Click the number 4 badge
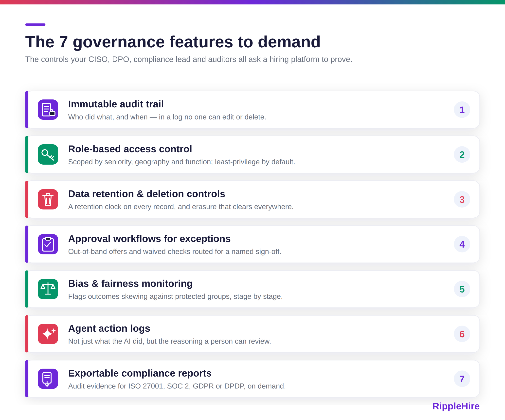Image resolution: width=505 pixels, height=420 pixels. pos(462,244)
